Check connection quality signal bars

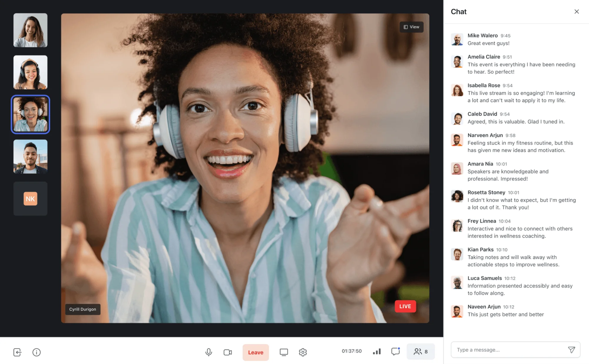click(377, 351)
